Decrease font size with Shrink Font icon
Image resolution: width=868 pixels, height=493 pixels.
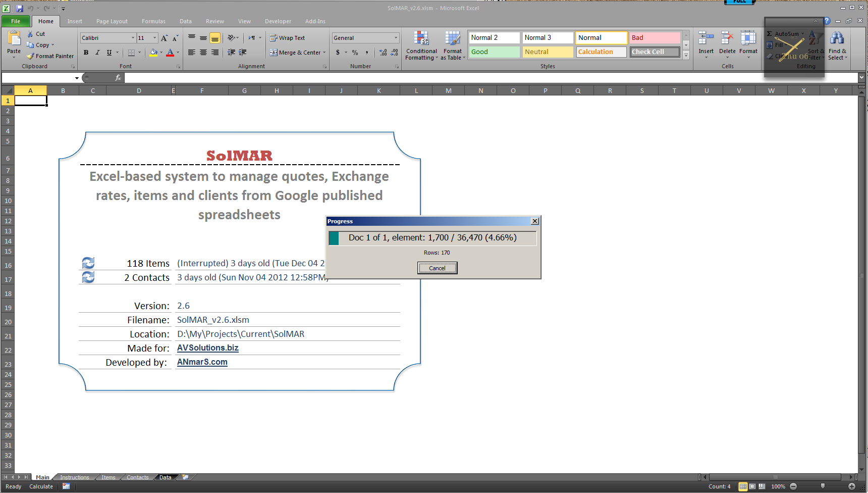click(175, 38)
